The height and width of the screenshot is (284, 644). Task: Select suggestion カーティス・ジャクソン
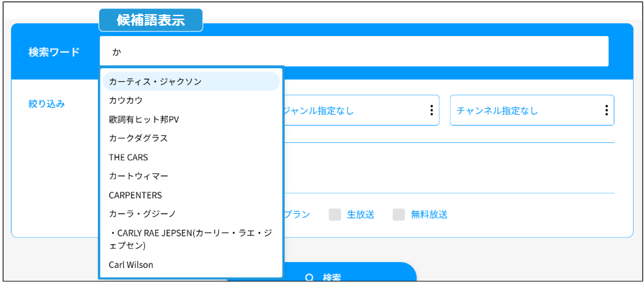pos(191,81)
